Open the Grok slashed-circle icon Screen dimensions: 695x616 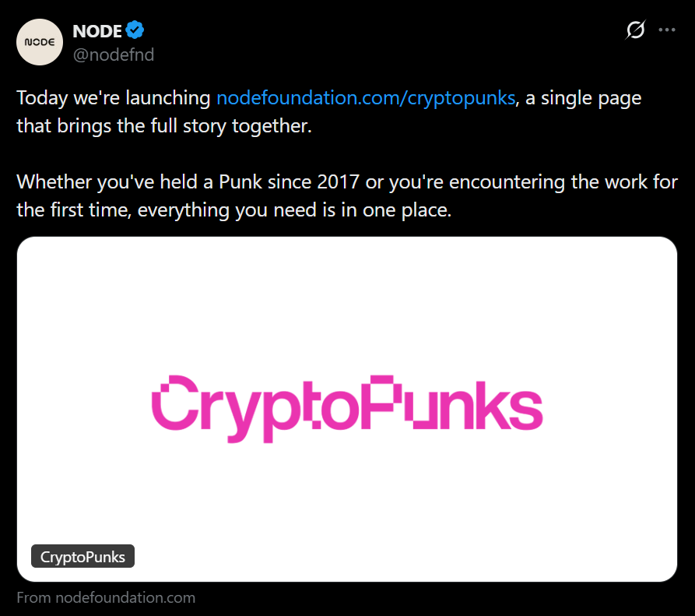(635, 30)
